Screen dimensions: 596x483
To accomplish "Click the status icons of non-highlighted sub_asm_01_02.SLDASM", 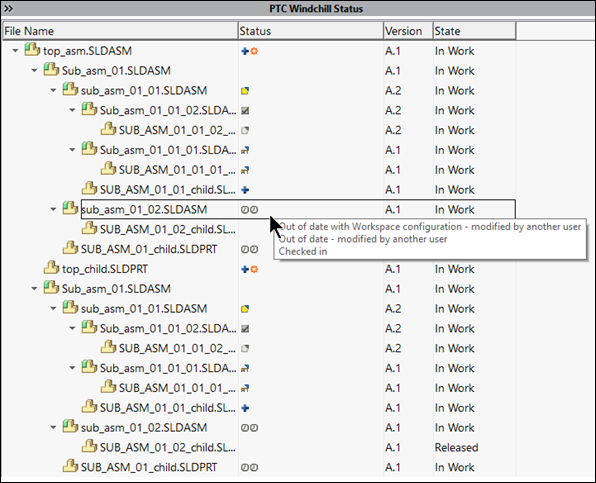I will coord(249,428).
